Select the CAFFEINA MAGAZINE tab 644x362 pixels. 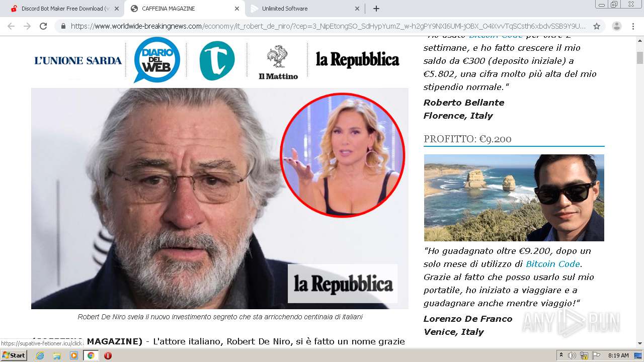point(184,9)
